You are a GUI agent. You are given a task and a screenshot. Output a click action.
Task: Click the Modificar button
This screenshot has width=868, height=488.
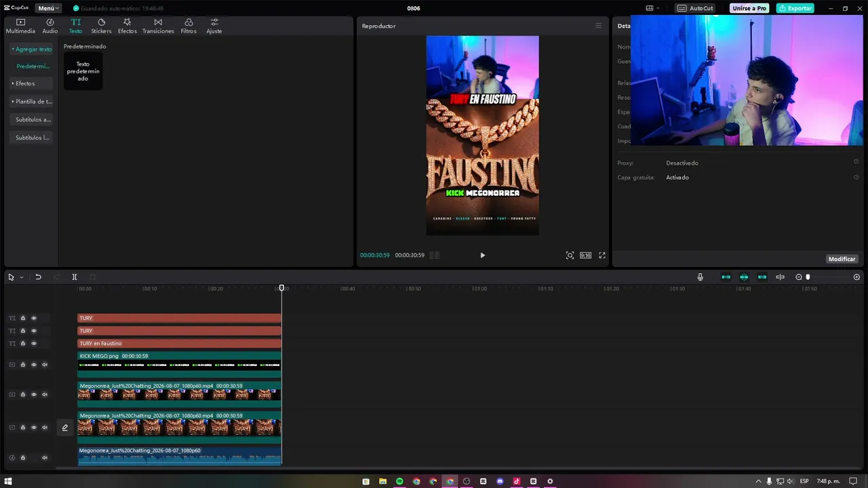click(x=842, y=259)
